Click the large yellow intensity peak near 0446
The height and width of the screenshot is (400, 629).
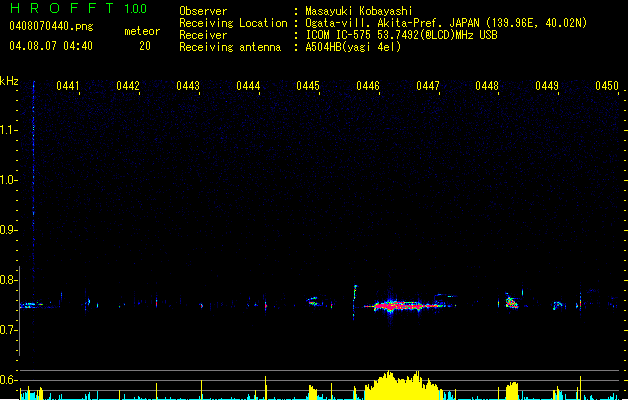pyautogui.click(x=401, y=386)
